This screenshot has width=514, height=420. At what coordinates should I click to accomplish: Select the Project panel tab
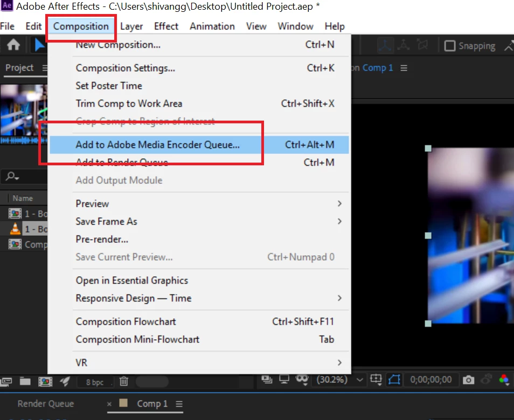(x=19, y=68)
